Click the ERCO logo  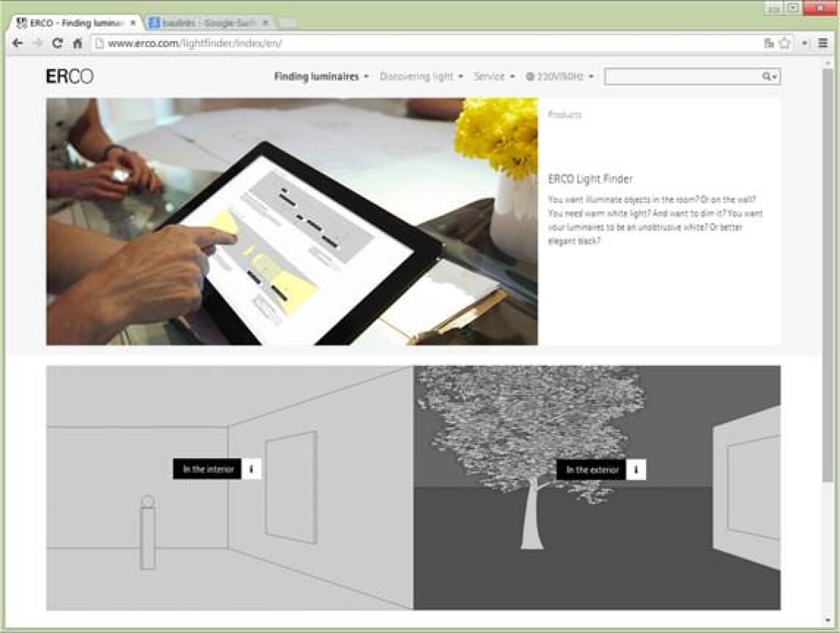[70, 77]
